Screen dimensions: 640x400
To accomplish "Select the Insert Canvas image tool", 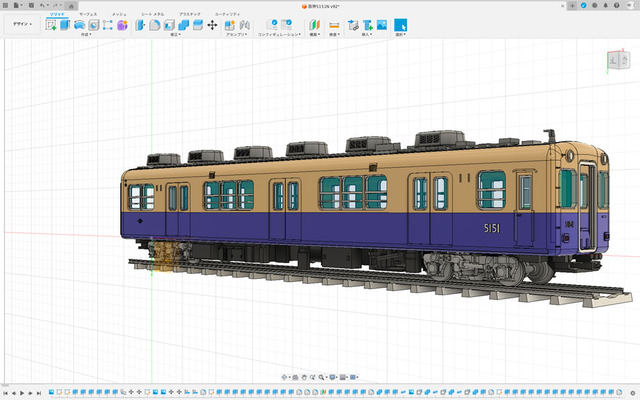I will [382, 25].
